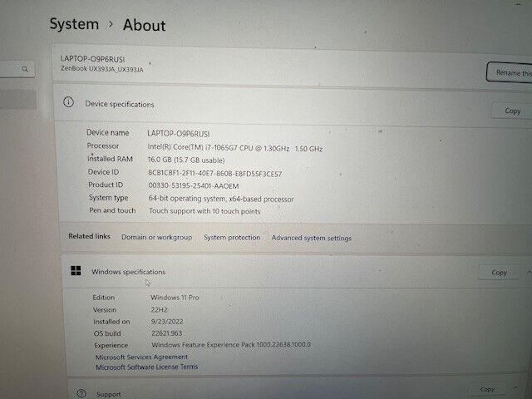532x399 pixels.
Task: Click the OS build label
Action: tap(107, 333)
